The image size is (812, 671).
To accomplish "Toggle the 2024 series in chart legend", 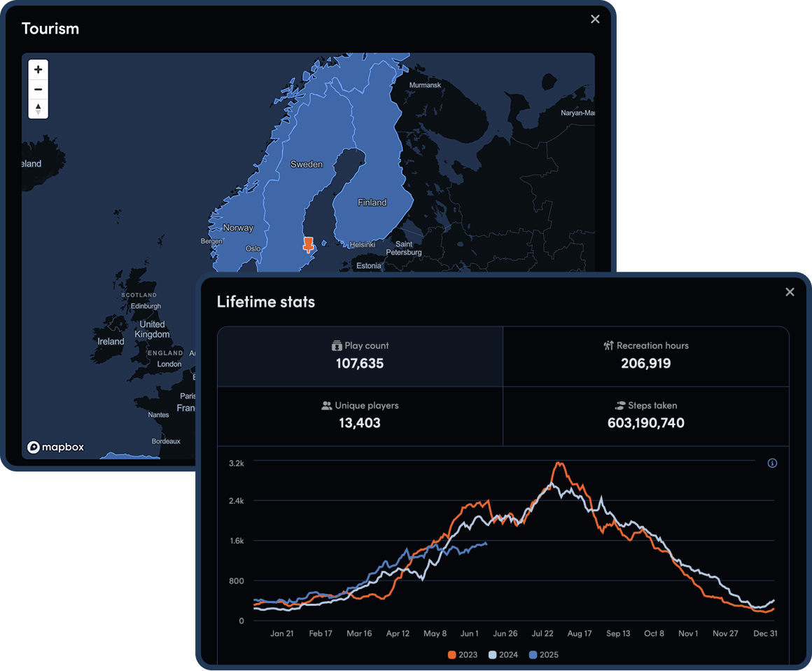I will (503, 655).
